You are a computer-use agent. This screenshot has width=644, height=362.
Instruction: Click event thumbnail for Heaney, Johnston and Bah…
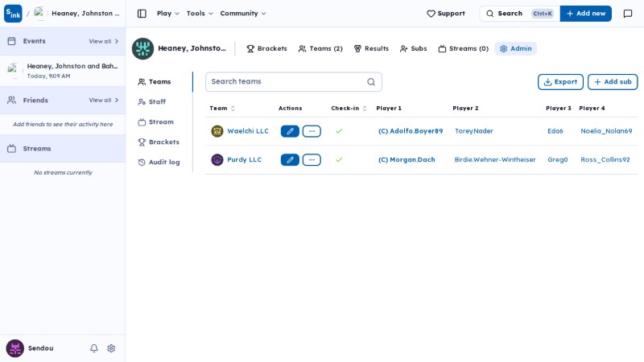[x=14, y=71]
